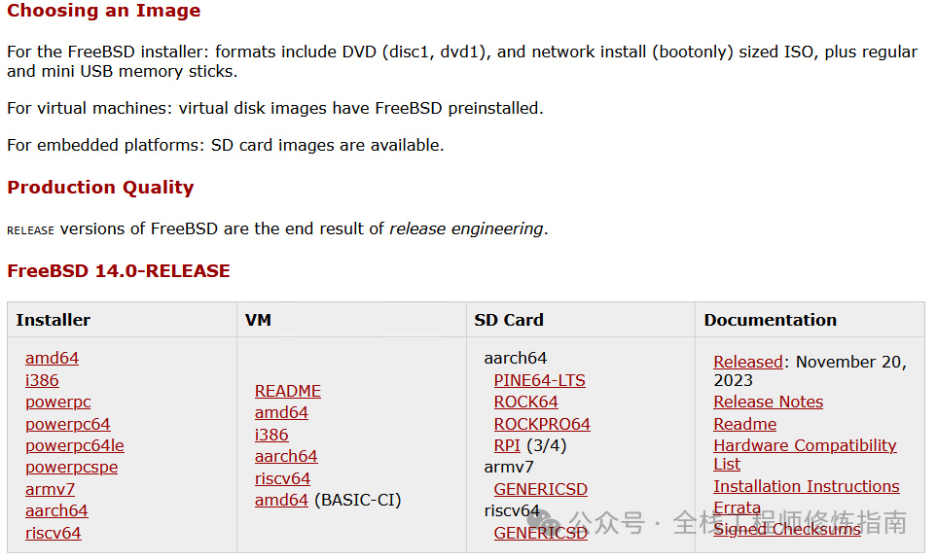Click the RPI SD card link

pyautogui.click(x=507, y=445)
